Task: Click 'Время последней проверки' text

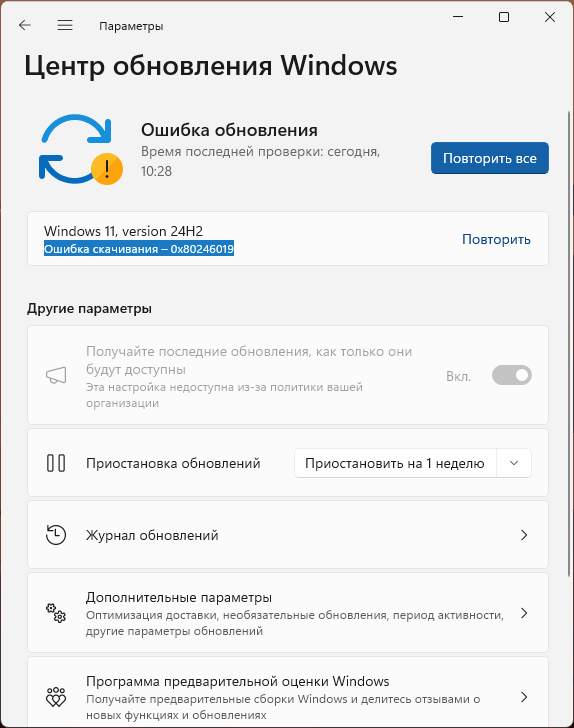Action: click(260, 161)
